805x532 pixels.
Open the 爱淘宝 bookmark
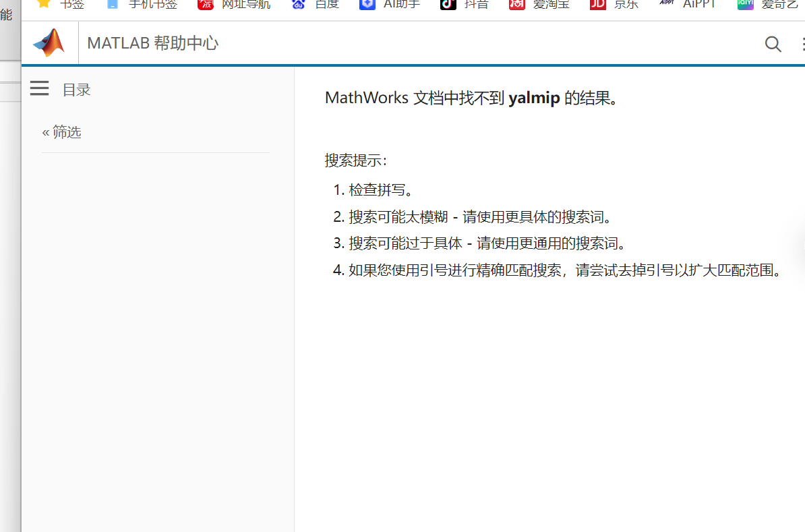pos(539,4)
